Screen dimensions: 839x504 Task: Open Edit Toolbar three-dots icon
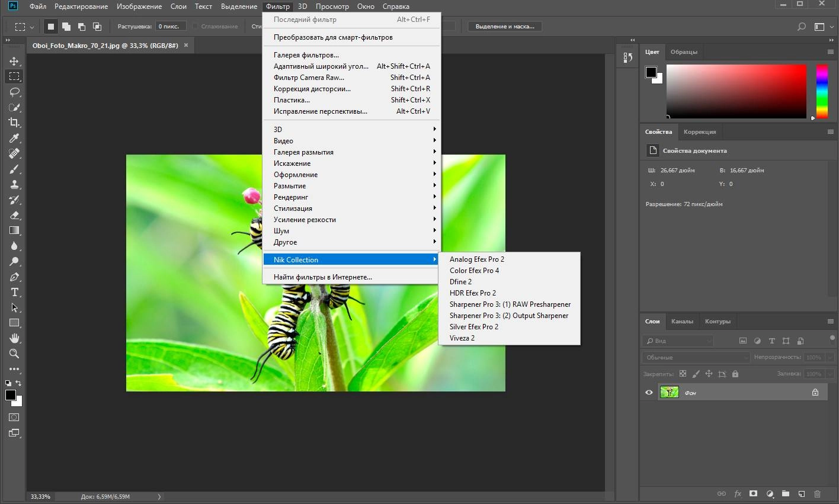(x=14, y=369)
